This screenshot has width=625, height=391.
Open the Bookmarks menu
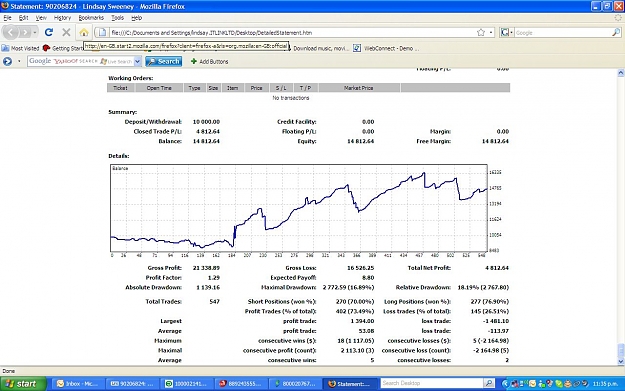(x=91, y=18)
